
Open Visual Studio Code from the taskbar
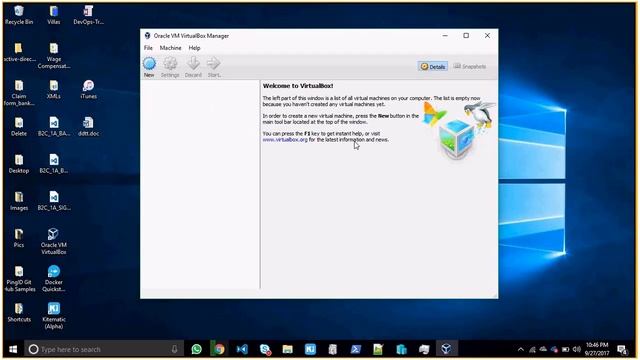[x=242, y=349]
